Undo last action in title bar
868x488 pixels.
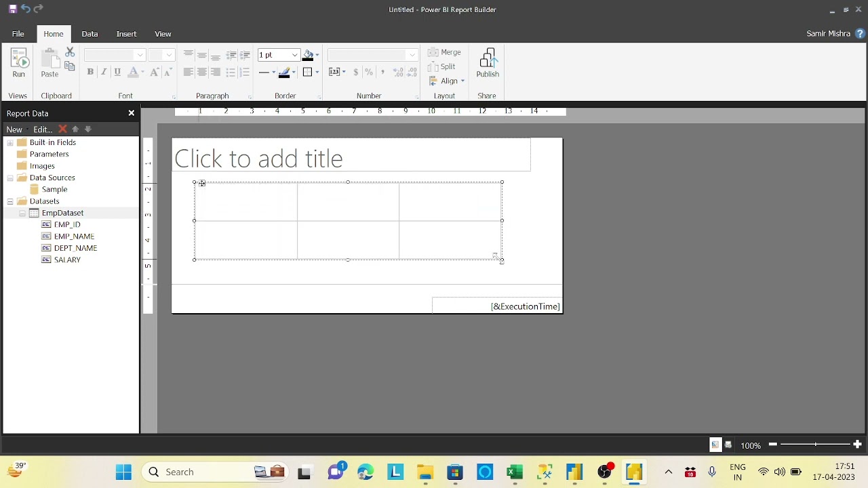pos(26,9)
